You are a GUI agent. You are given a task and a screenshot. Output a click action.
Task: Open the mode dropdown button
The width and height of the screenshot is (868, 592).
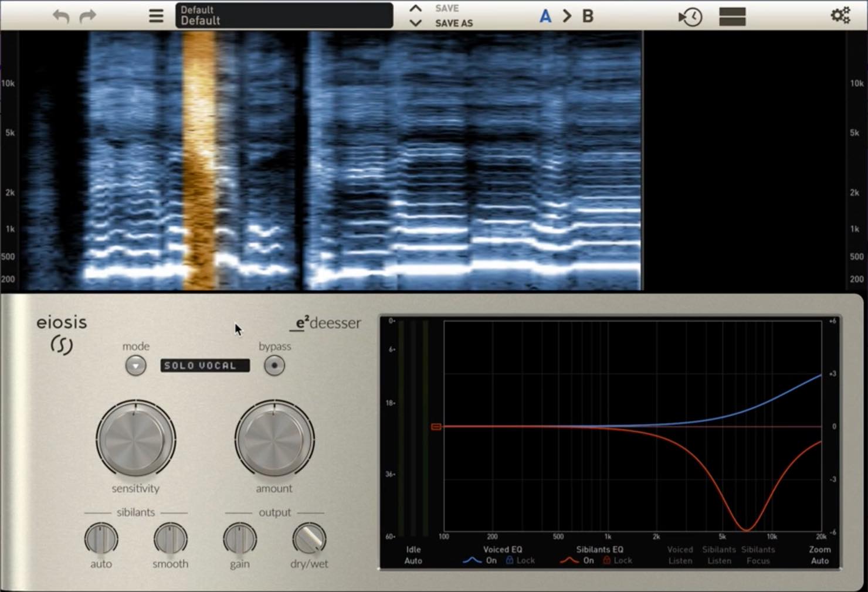pyautogui.click(x=135, y=366)
